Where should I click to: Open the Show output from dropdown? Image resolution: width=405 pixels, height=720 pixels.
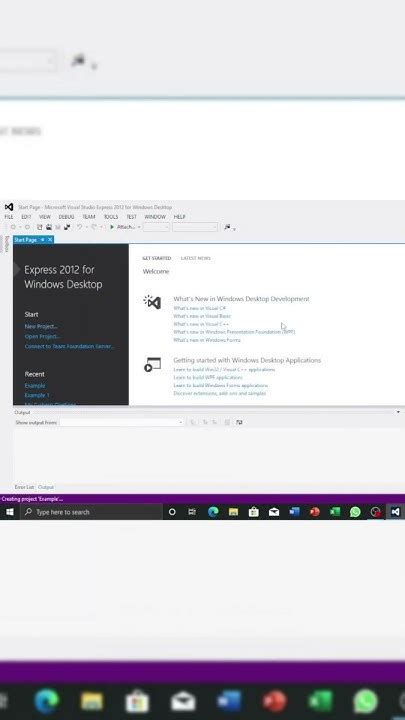pyautogui.click(x=122, y=422)
